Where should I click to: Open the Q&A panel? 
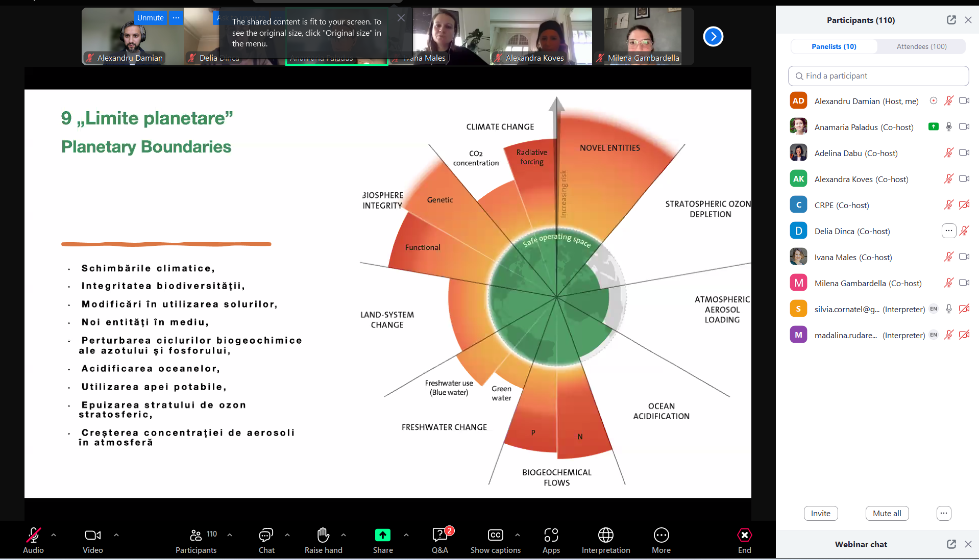click(x=439, y=536)
